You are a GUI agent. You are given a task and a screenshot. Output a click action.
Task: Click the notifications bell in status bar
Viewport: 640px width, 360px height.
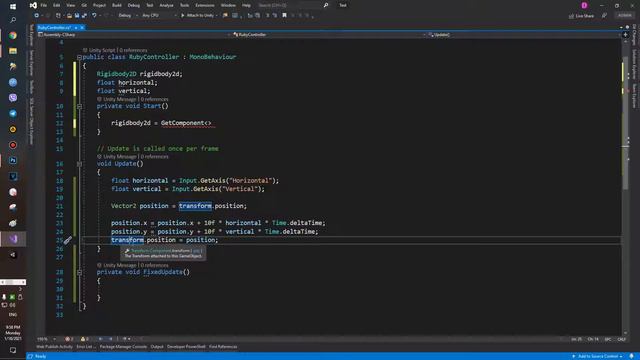pos(631,356)
